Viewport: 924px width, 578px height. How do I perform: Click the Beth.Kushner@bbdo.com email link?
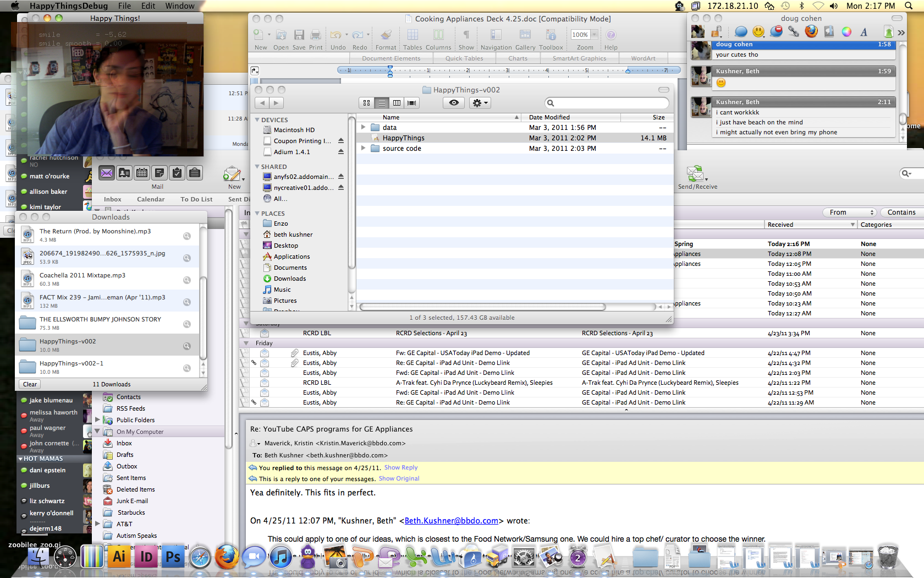[452, 521]
